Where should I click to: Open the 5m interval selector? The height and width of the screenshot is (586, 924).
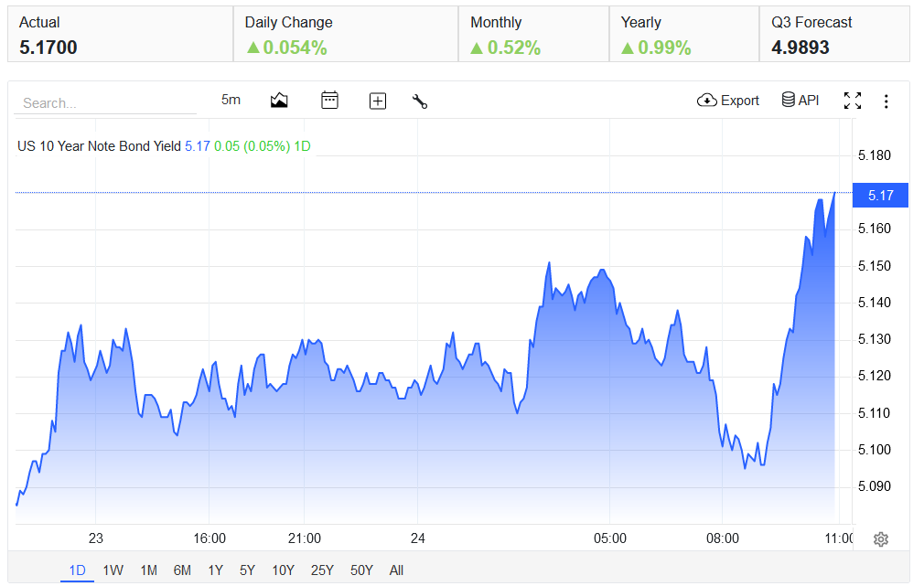[231, 101]
